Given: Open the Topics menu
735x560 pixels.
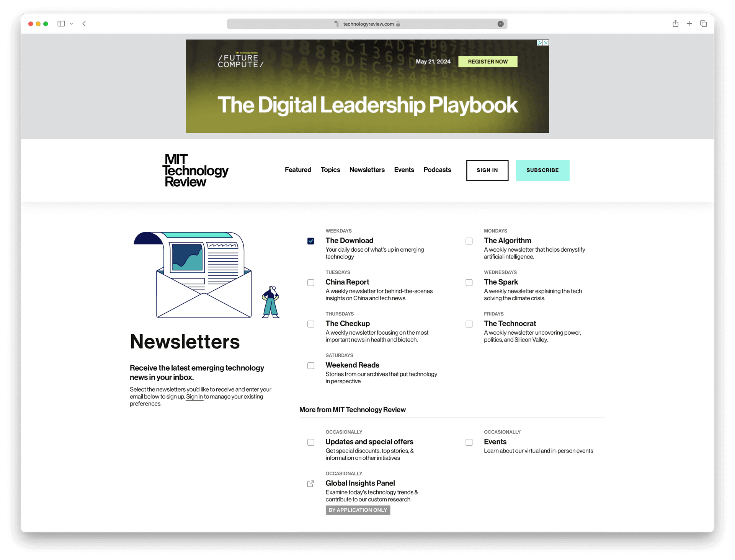Looking at the screenshot, I should pyautogui.click(x=330, y=170).
